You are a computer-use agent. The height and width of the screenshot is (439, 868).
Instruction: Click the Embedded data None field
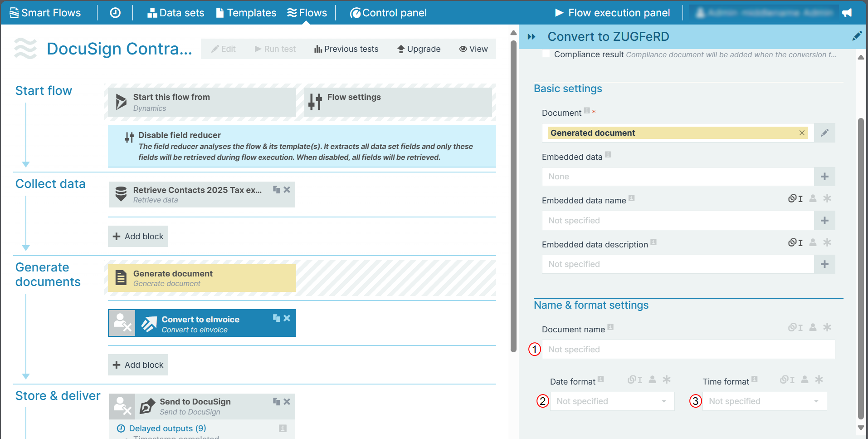(678, 177)
